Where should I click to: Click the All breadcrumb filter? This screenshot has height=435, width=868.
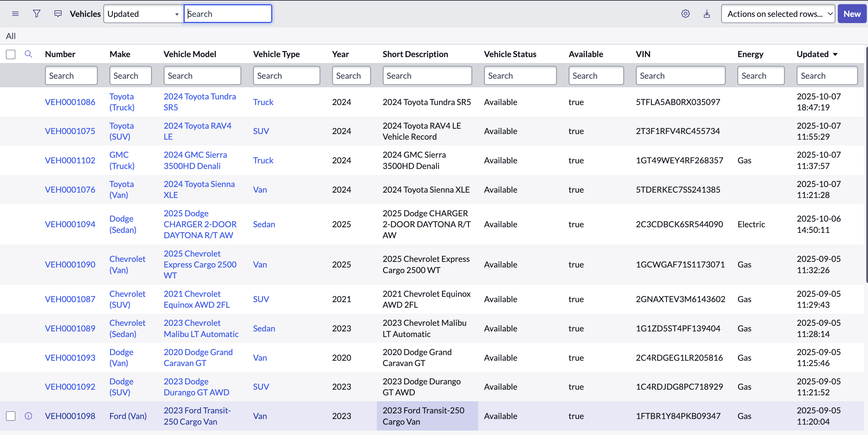[x=11, y=36]
